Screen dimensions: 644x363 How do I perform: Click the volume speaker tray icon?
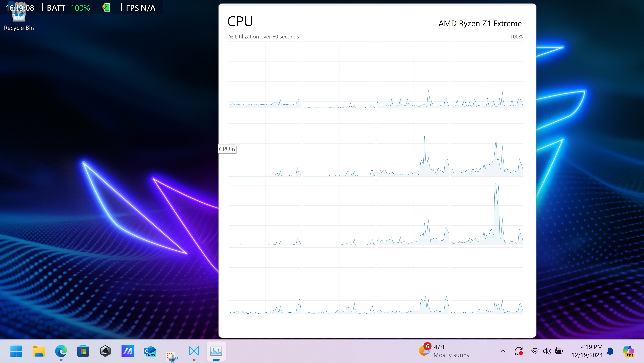547,351
